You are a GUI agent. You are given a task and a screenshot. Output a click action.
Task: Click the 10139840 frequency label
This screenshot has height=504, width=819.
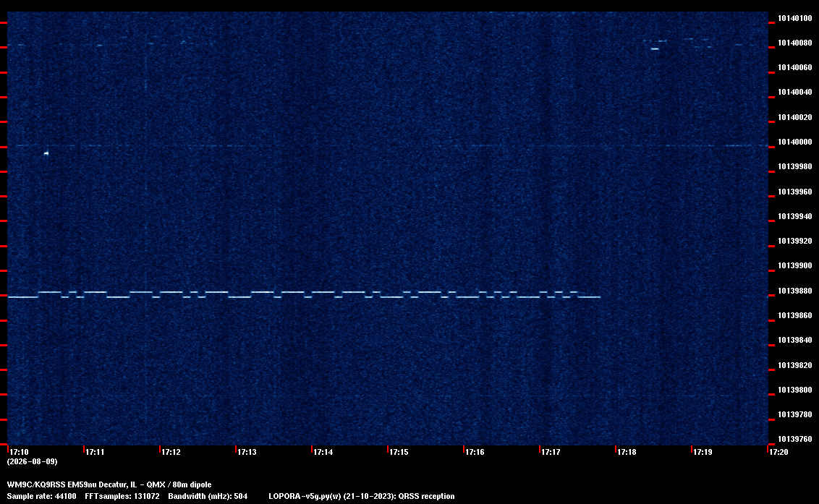click(794, 340)
